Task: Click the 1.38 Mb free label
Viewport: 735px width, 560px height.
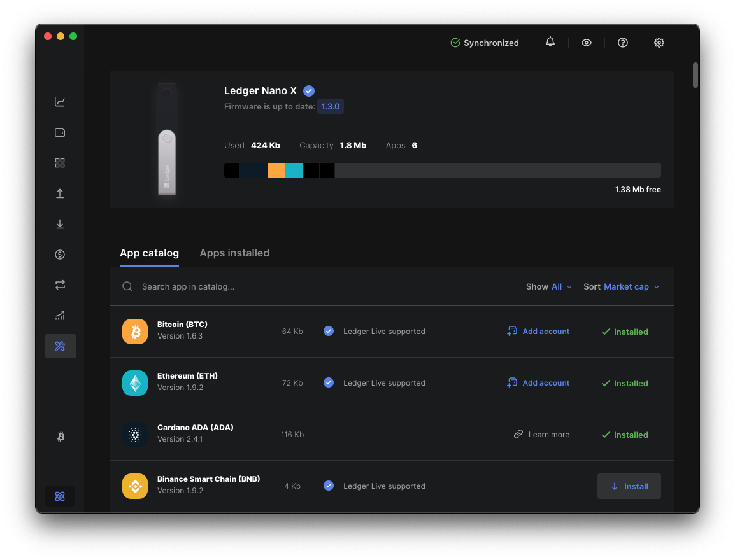Action: pyautogui.click(x=638, y=190)
